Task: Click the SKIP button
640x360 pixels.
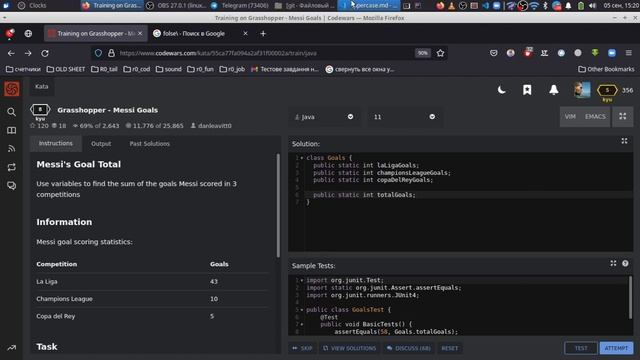Action: 302,348
